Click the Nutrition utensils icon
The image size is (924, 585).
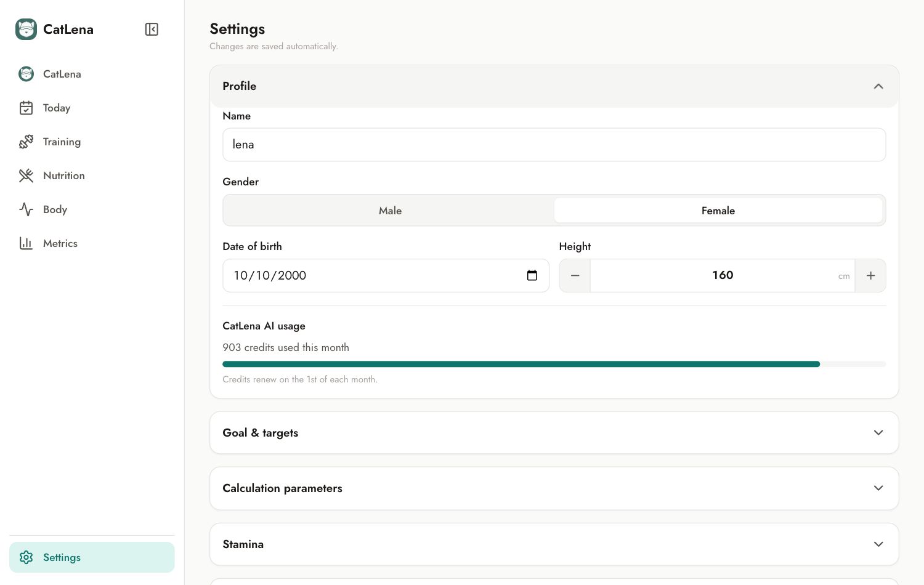click(x=26, y=175)
